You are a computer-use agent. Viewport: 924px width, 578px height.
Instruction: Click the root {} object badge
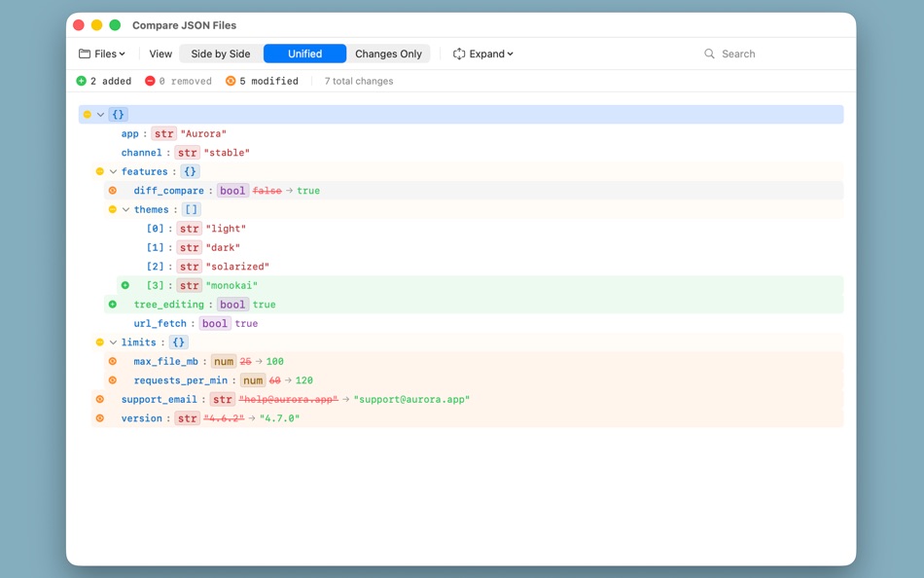[x=118, y=115]
